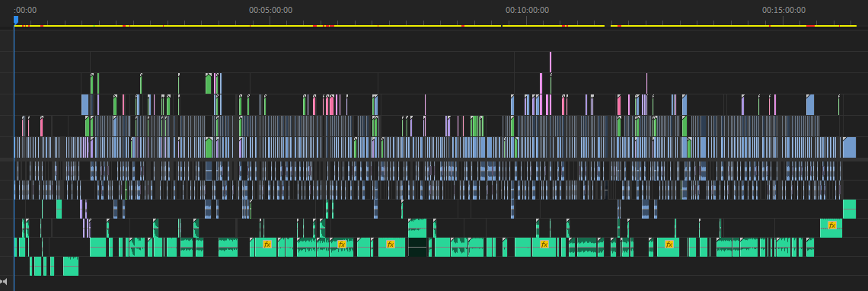Select the wide green clip on the second-highest video track

point(208,84)
